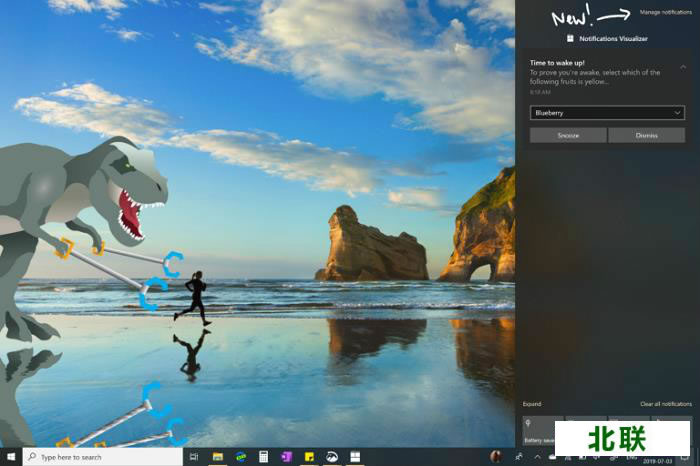700x466 pixels.
Task: Clear all notifications
Action: [665, 404]
